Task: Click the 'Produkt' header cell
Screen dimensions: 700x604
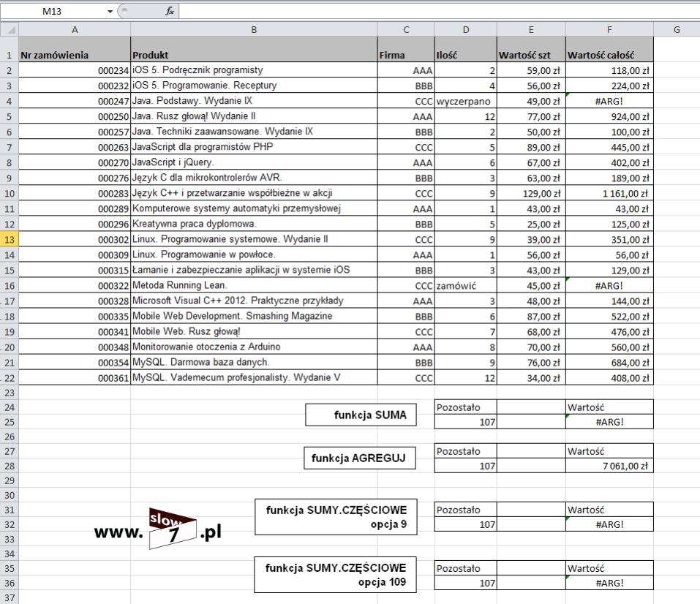Action: click(254, 50)
